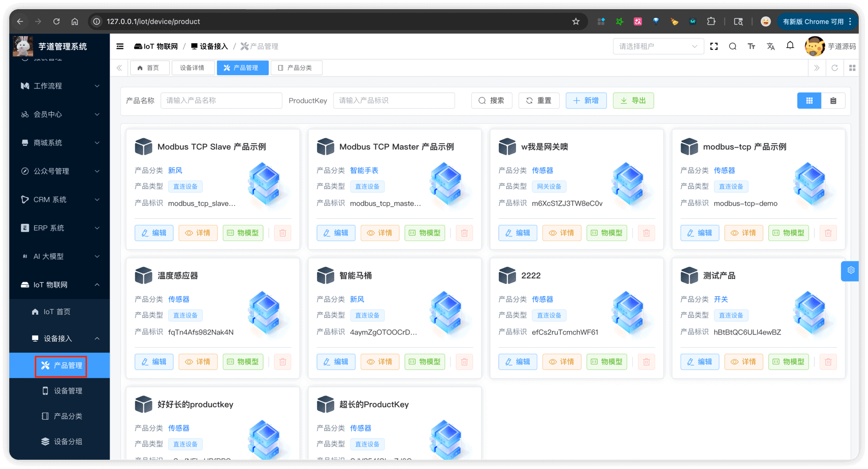Click 编辑 on the 智能马桶 card

click(336, 362)
